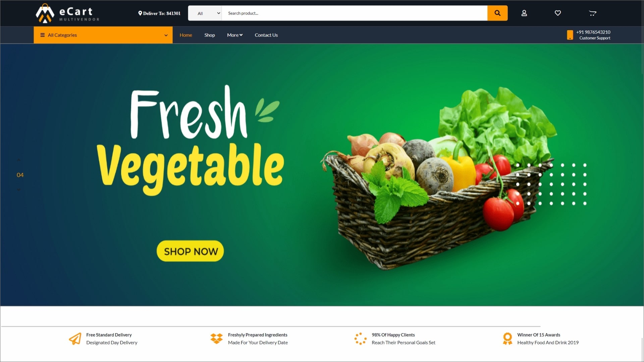Click the user account profile icon
The height and width of the screenshot is (362, 644).
coord(524,13)
